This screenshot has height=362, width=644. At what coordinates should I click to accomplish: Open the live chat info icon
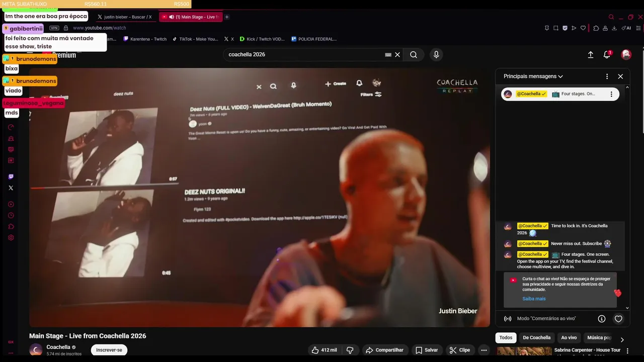(x=601, y=319)
